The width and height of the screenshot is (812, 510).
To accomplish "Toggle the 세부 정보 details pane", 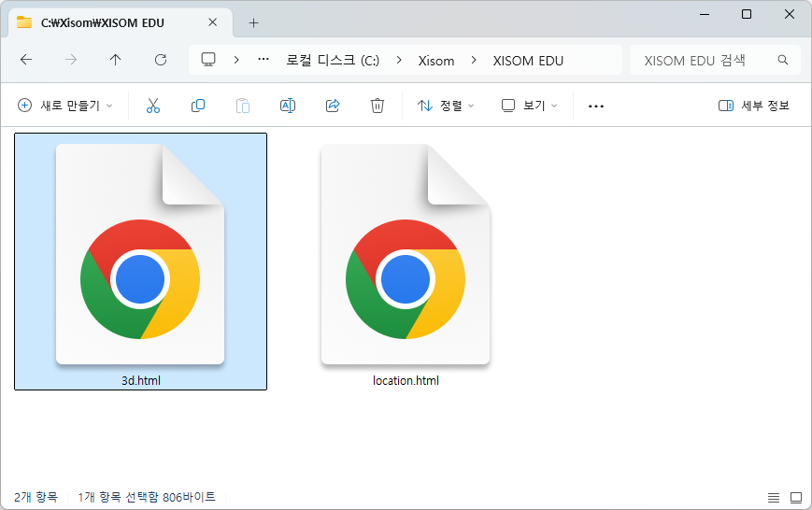I will [754, 106].
